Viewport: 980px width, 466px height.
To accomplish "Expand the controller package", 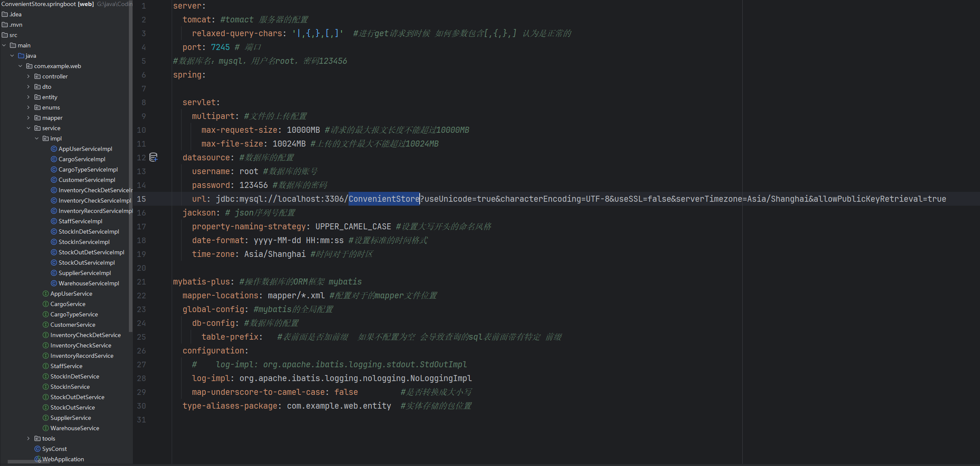I will coord(28,76).
